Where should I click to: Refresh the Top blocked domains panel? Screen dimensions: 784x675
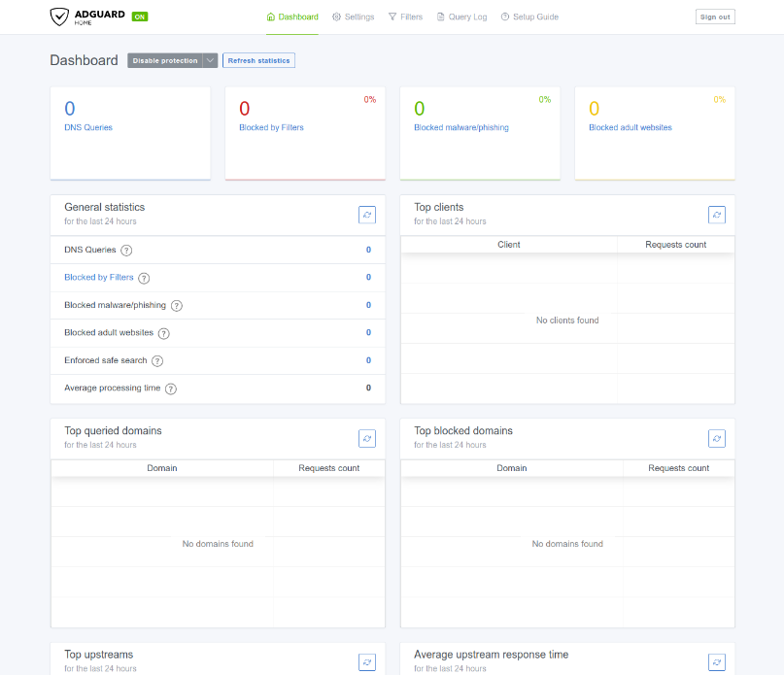point(716,438)
